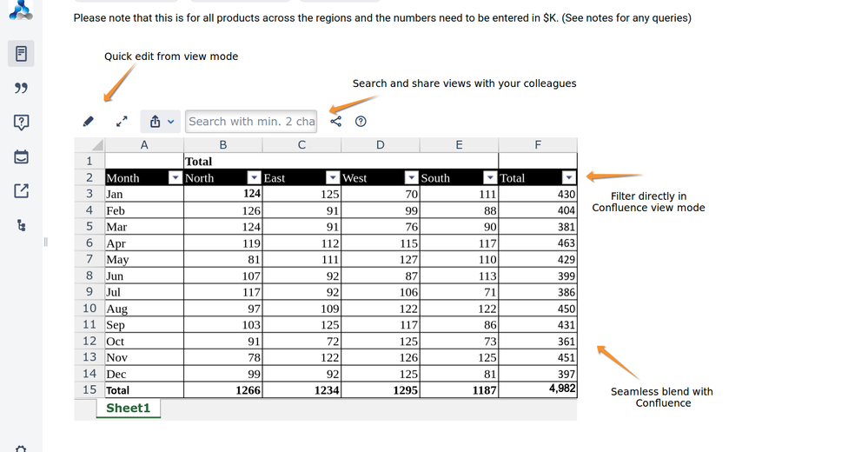Switch to the Sheet1 tab
Image resolution: width=868 pixels, height=452 pixels.
129,409
